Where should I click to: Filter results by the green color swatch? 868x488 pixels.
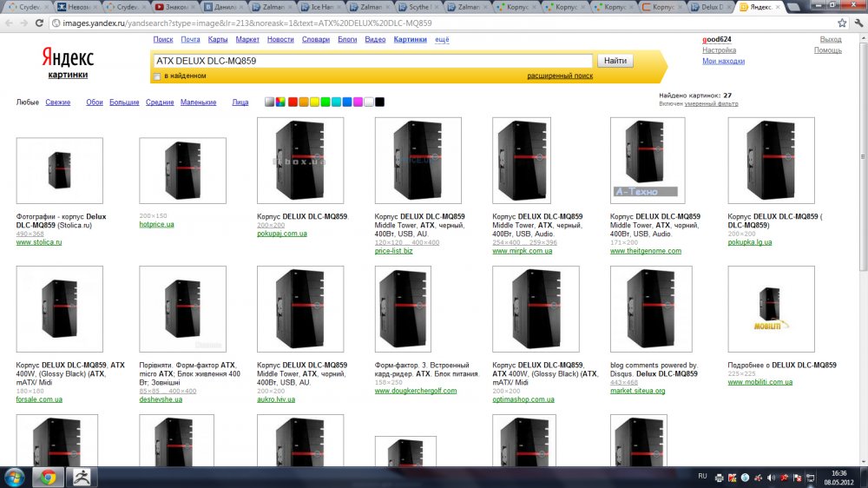tap(325, 102)
